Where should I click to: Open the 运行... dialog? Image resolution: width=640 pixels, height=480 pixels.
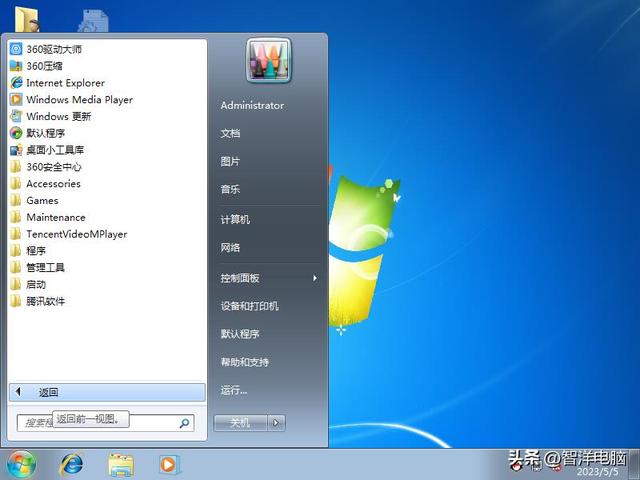(x=234, y=390)
